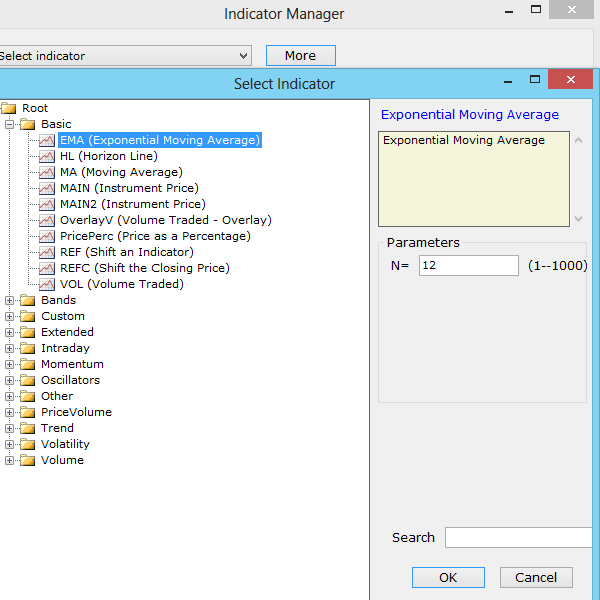This screenshot has height=600, width=600.
Task: Select PricePerc (Price as a Percentage)
Action: pos(154,236)
